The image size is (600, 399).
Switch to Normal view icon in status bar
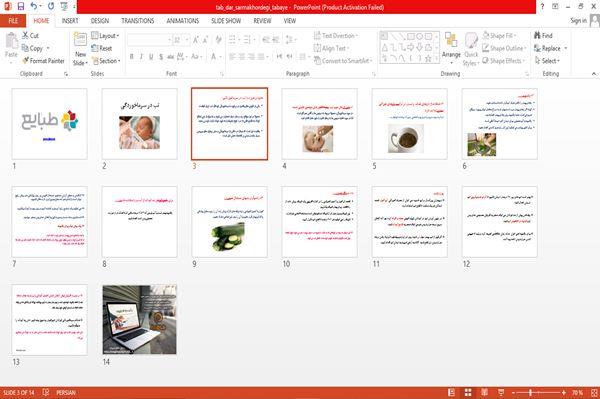tap(452, 392)
